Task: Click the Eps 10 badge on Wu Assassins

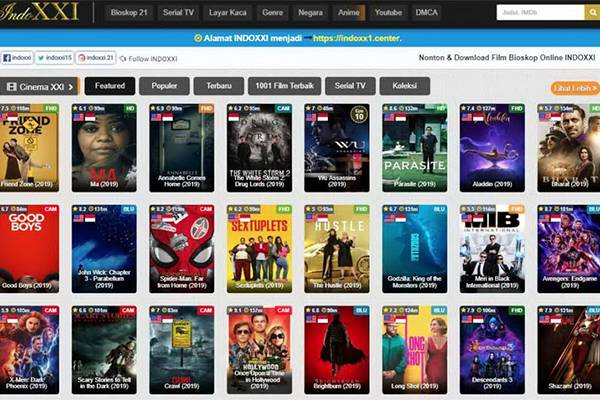Action: coord(359,114)
